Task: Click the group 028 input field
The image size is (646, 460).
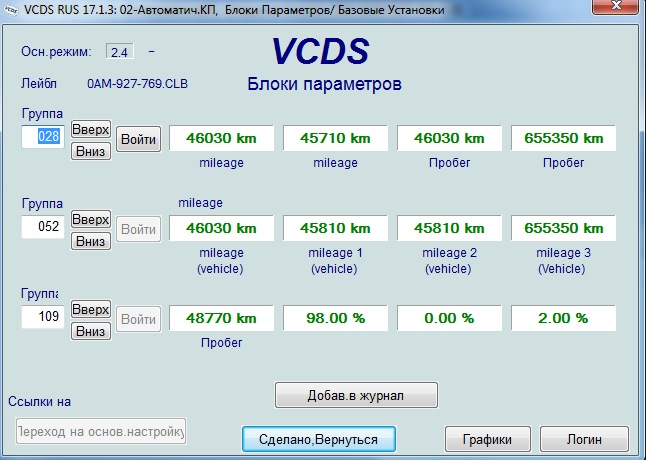Action: tap(43, 136)
